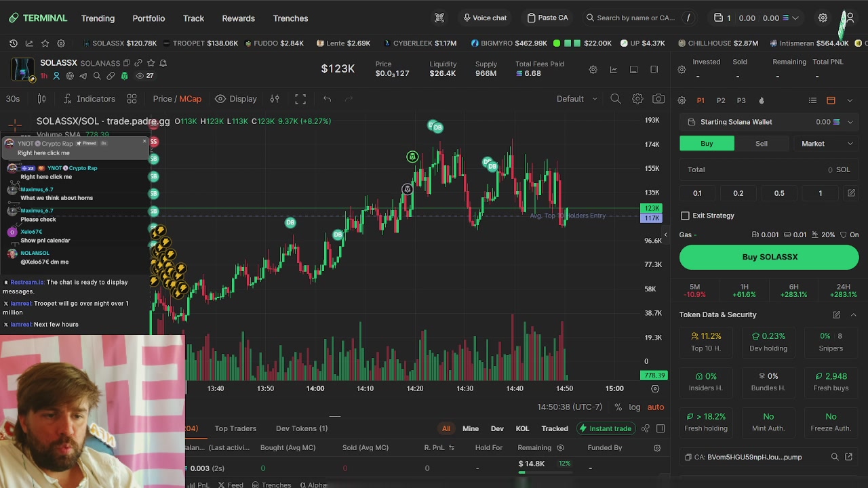Screen dimensions: 868x488
Task: Set a price alert bell for SOLASSX
Action: [163, 63]
